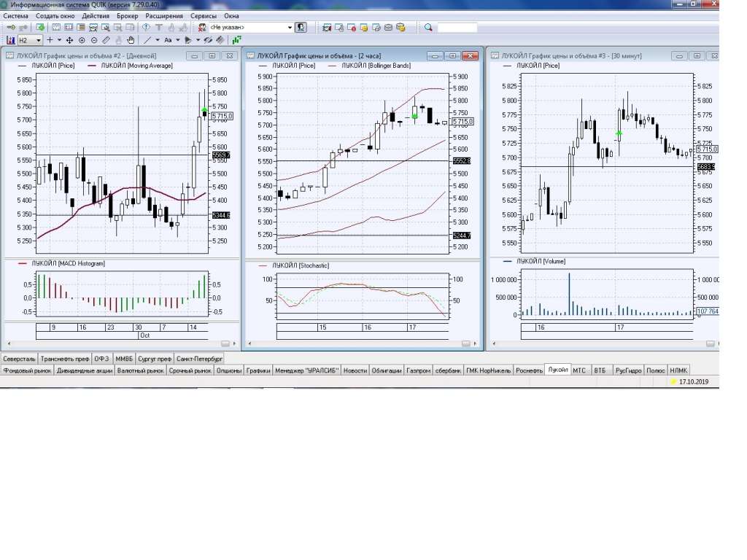
Task: Open the Брокер menu
Action: point(127,15)
